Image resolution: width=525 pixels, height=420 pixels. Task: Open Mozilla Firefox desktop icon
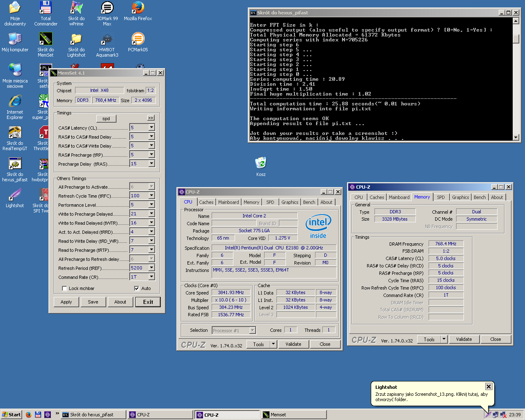tap(138, 11)
